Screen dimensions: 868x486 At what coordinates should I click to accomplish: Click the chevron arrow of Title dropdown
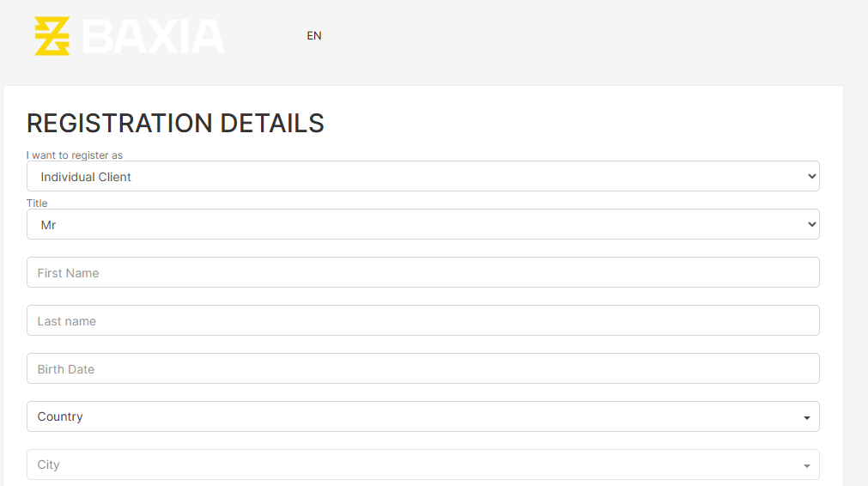(x=811, y=225)
